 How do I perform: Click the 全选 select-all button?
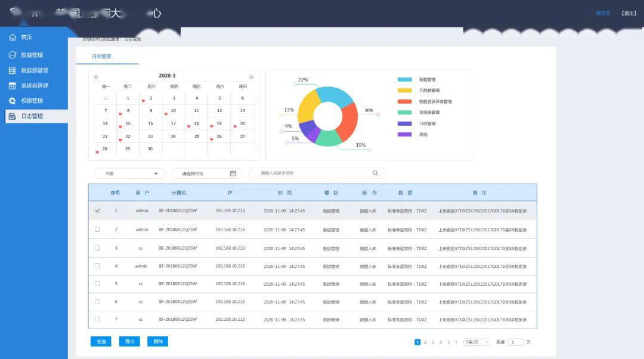[101, 341]
